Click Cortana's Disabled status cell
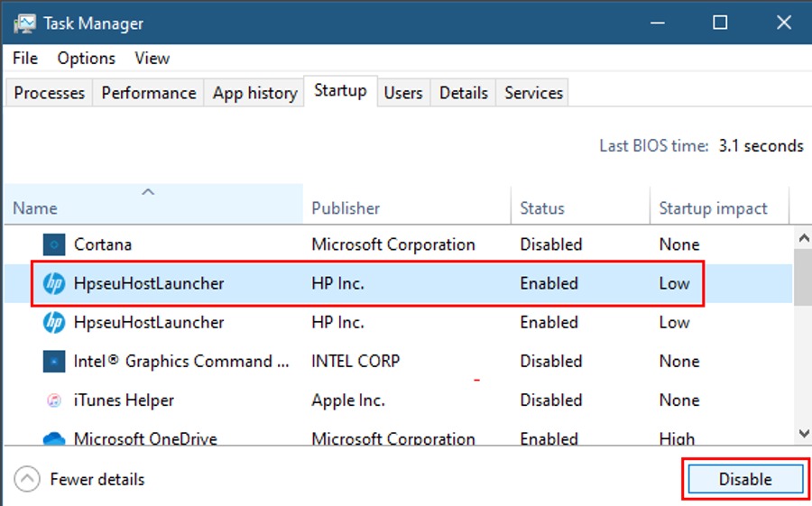The image size is (812, 506). (x=551, y=244)
